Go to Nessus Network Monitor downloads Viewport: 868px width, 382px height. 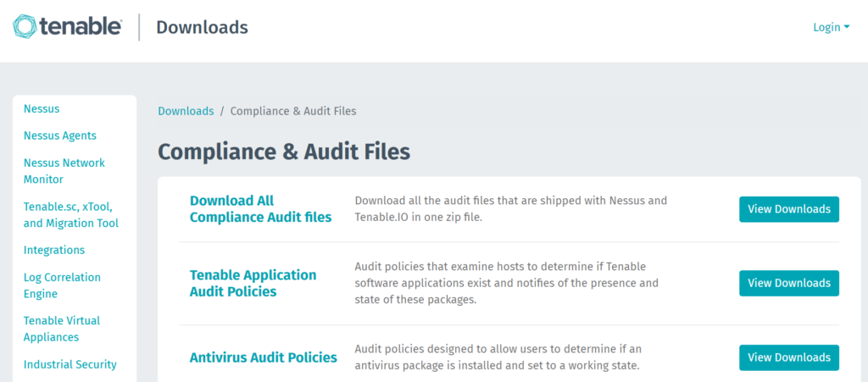pyautogui.click(x=64, y=171)
